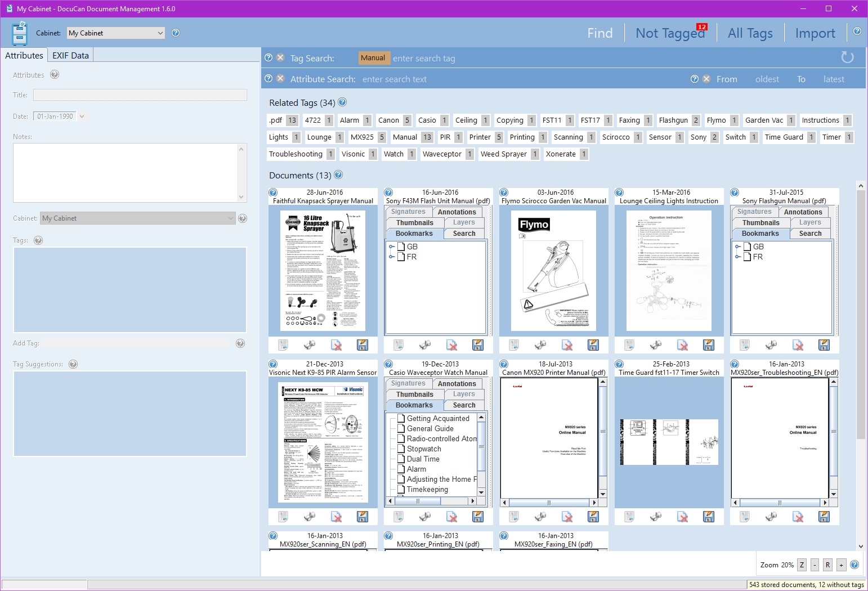Pin the Flymo Scirocco Garden Vac Manual
Screen dimensions: 868x591
[540, 344]
